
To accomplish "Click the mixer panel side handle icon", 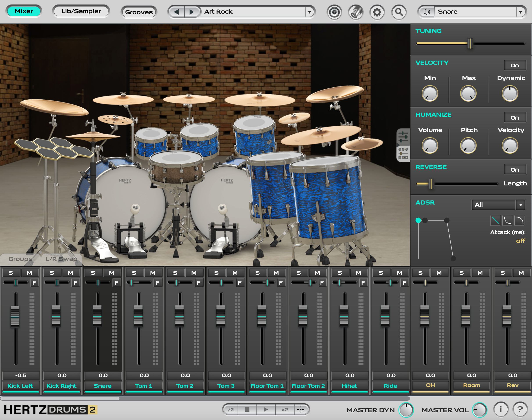I will [x=403, y=145].
